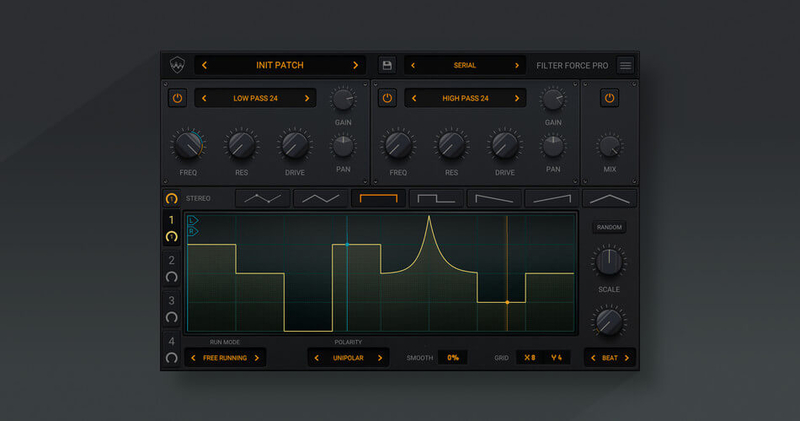Select the ramp up LFO shape

pos(552,198)
